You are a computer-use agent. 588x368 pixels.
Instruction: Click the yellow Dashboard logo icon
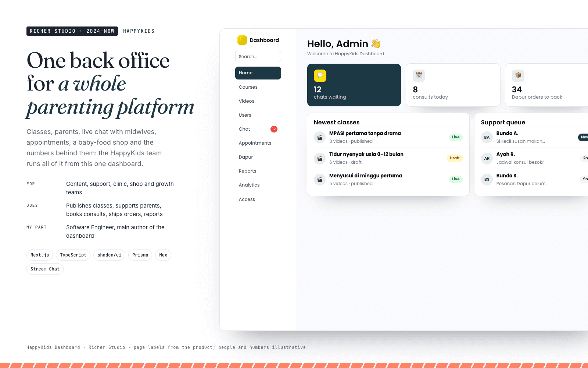242,40
